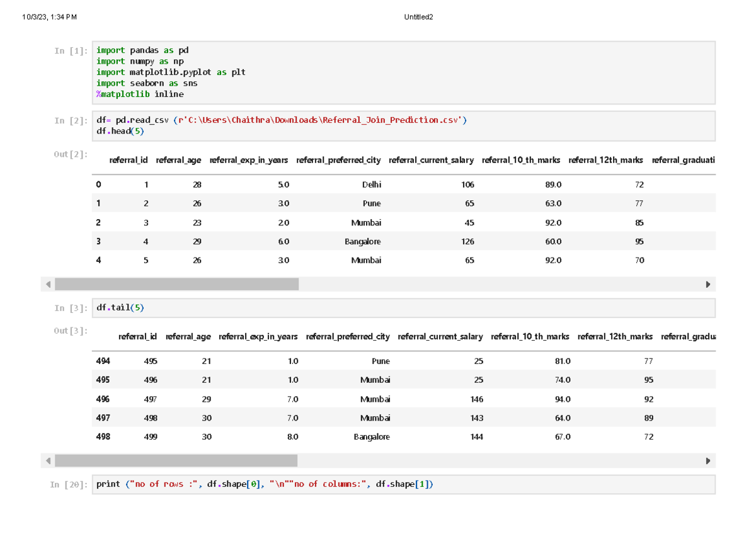Click the horizontal scrollbar thumb below head output
756x534 pixels.
point(176,284)
